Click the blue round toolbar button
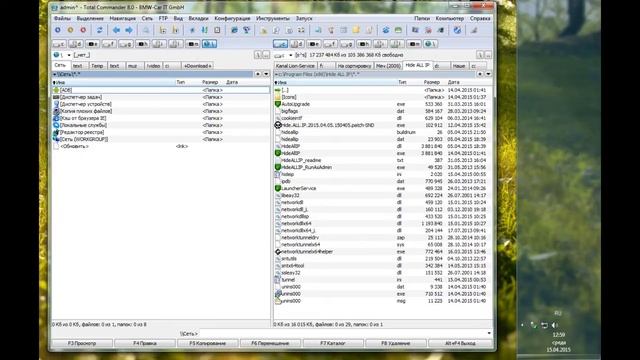The image size is (640, 360). 58,30
